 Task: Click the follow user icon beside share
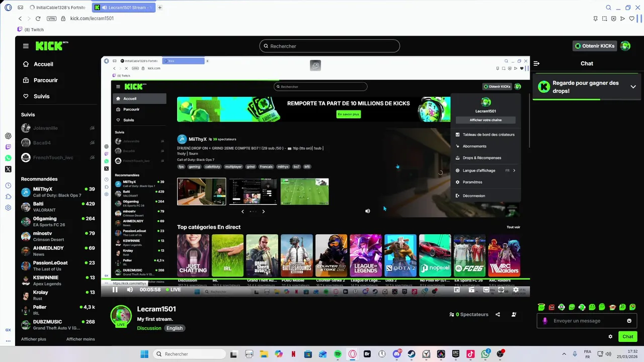pos(514,314)
